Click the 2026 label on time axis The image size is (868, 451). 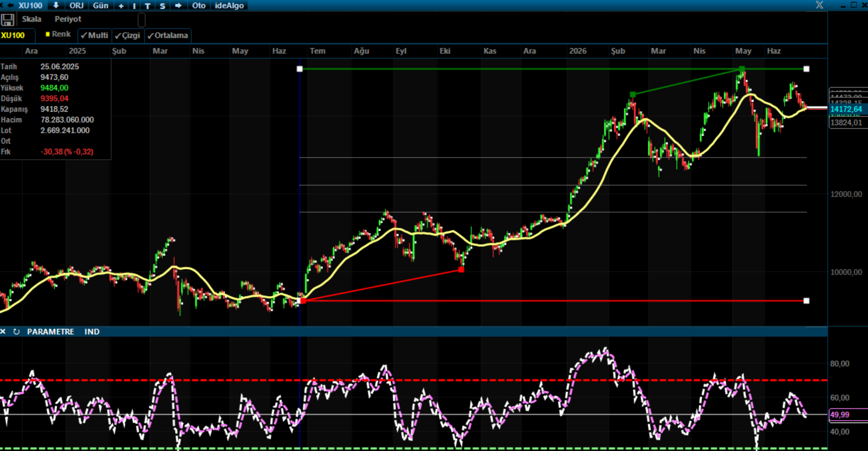578,51
